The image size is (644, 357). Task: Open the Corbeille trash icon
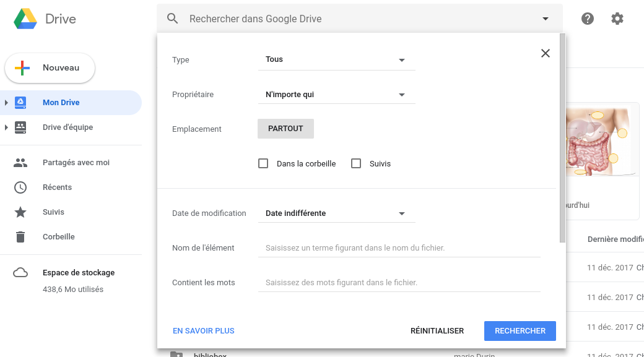20,236
